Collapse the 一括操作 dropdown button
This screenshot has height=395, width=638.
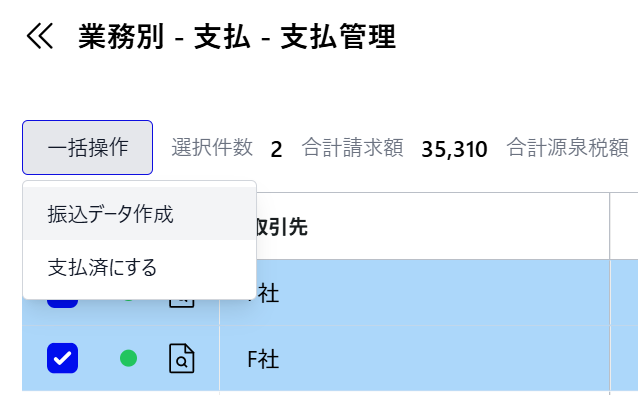(87, 147)
